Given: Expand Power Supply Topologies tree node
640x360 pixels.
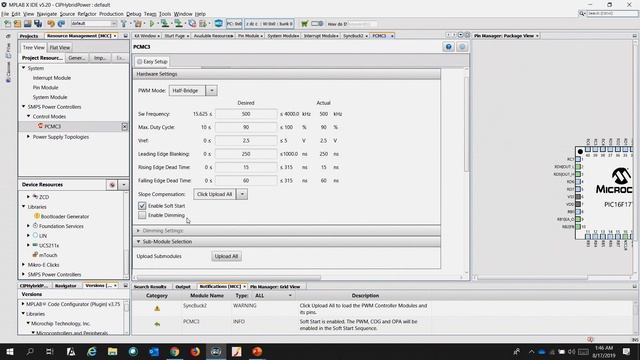Looking at the screenshot, I should pyautogui.click(x=28, y=137).
